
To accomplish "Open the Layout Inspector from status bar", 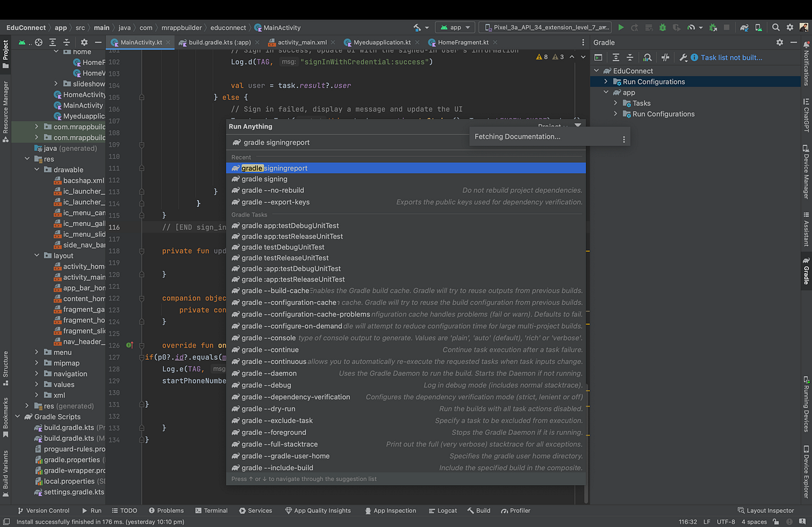I will click(x=767, y=511).
